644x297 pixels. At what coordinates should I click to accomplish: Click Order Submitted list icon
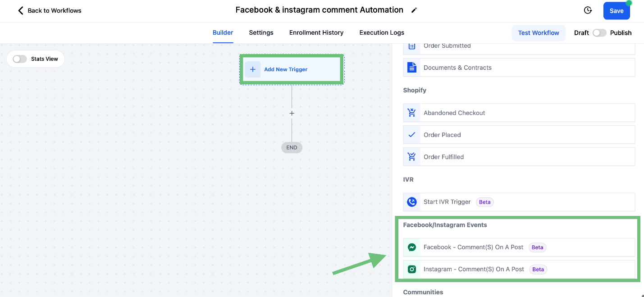(x=412, y=46)
